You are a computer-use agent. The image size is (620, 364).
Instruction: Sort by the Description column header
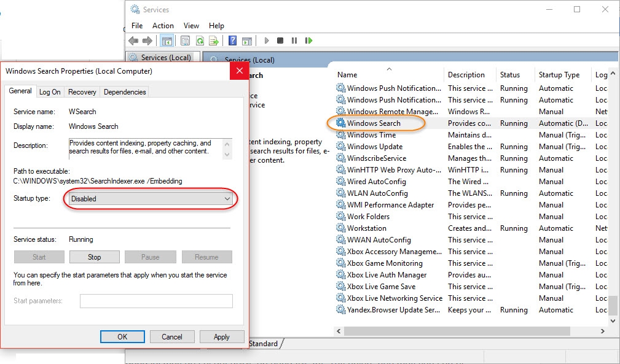(x=466, y=75)
